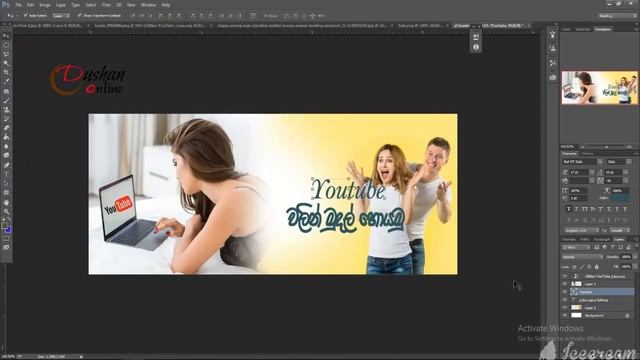Viewport: 640px width, 360px height.
Task: Open the font style dropdown
Action: 629,162
